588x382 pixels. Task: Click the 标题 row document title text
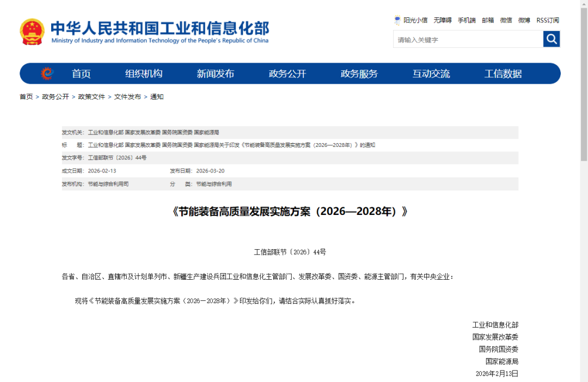[231, 145]
